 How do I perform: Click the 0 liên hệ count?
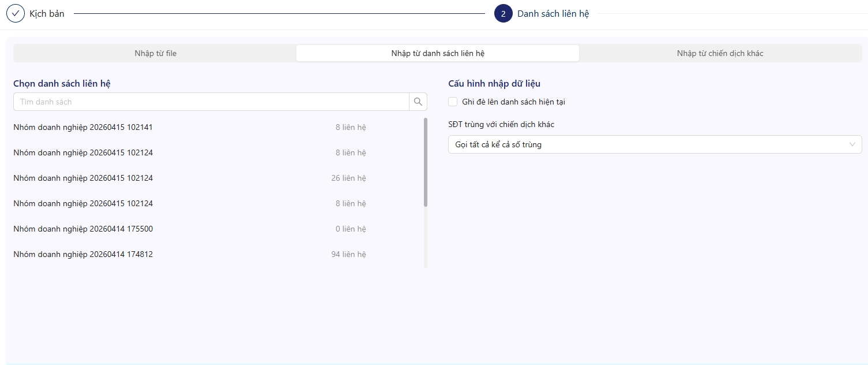pos(351,229)
